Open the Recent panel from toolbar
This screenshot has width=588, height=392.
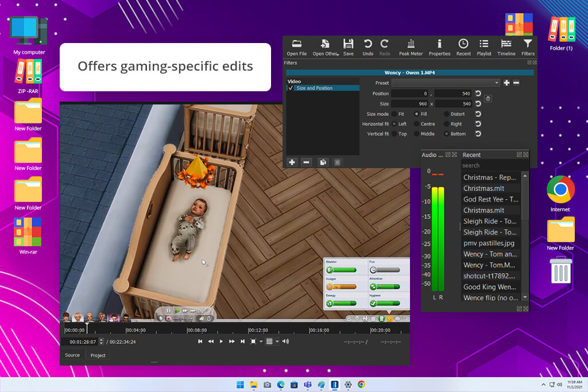(x=463, y=48)
